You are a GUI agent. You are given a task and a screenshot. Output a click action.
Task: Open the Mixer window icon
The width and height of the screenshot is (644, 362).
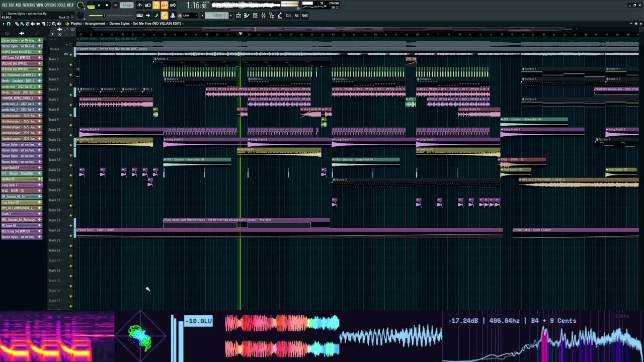[263, 16]
